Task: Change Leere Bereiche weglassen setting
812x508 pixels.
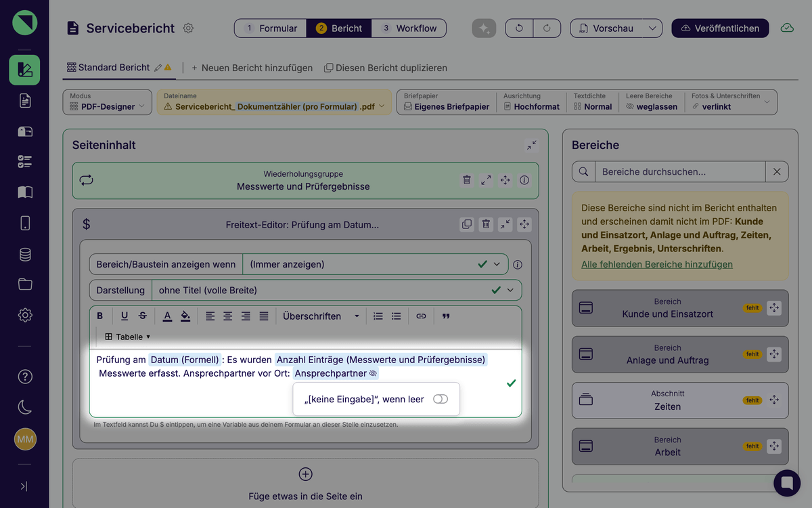Action: coord(652,102)
